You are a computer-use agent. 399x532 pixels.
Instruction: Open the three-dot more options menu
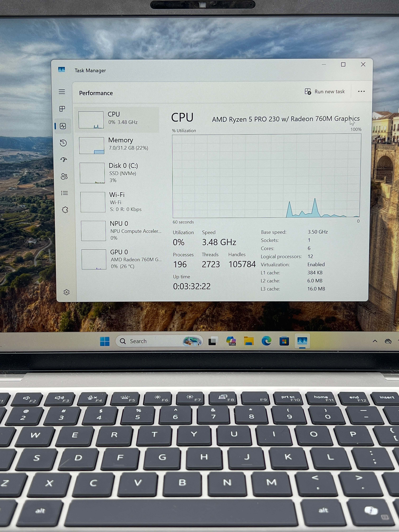(361, 91)
